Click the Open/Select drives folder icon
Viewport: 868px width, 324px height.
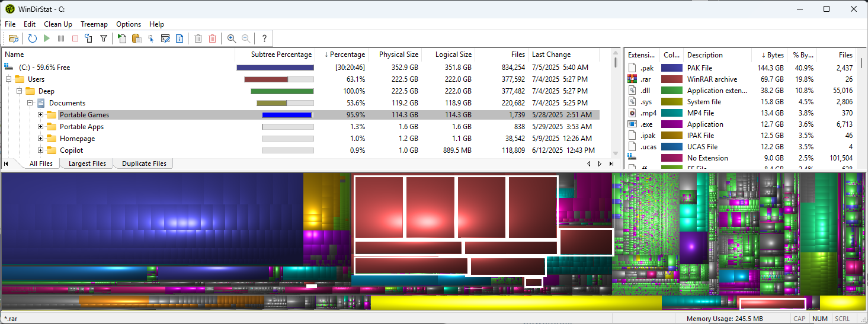[x=13, y=39]
